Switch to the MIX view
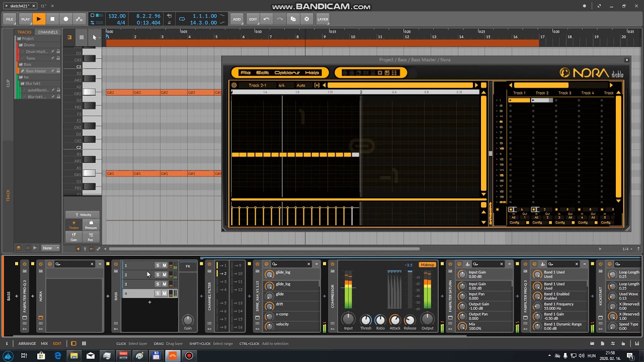 tap(44, 343)
